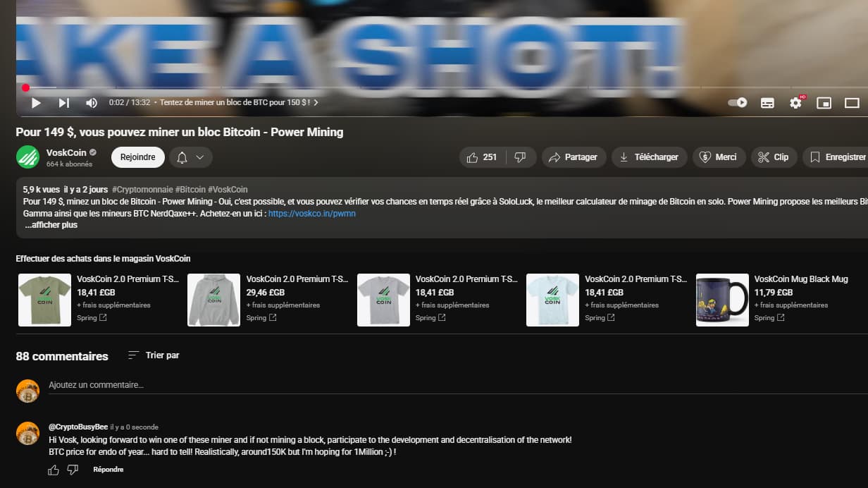Open notification bell dropdown
Image resolution: width=868 pixels, height=488 pixels.
(x=190, y=157)
